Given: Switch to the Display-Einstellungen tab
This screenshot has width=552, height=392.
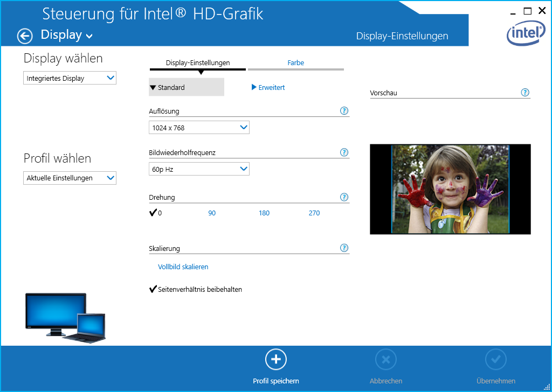Looking at the screenshot, I should click(x=198, y=63).
